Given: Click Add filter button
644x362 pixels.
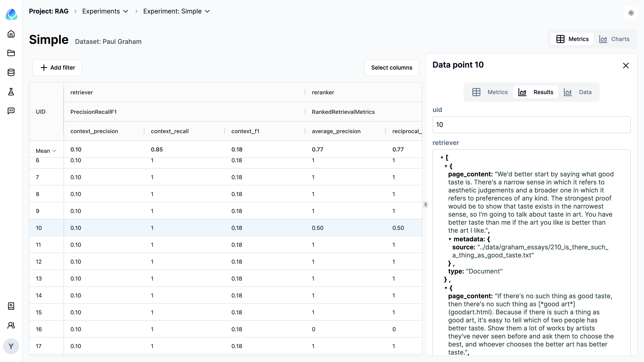Looking at the screenshot, I should (x=57, y=67).
